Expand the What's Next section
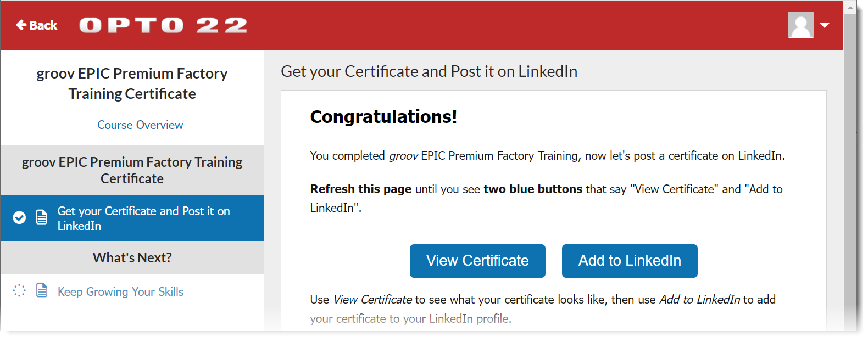868x342 pixels. pos(132,257)
